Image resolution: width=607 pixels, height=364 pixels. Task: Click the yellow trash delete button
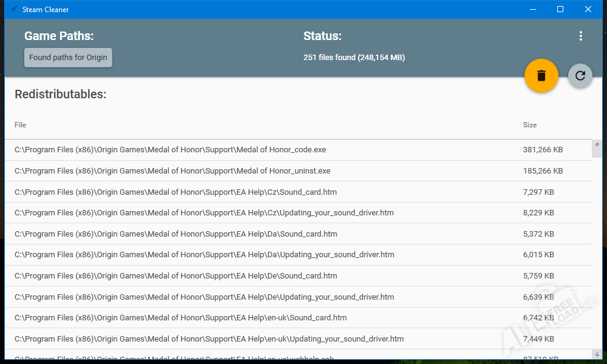(x=541, y=76)
